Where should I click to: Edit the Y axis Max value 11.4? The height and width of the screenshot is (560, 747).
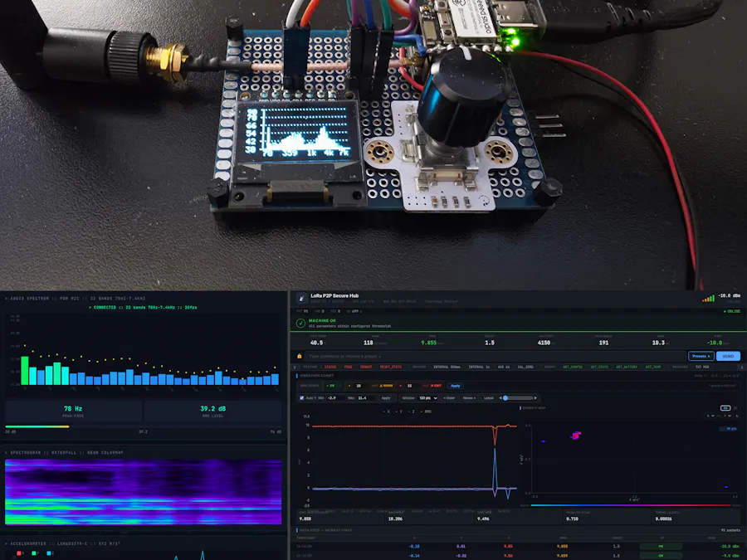[x=366, y=398]
